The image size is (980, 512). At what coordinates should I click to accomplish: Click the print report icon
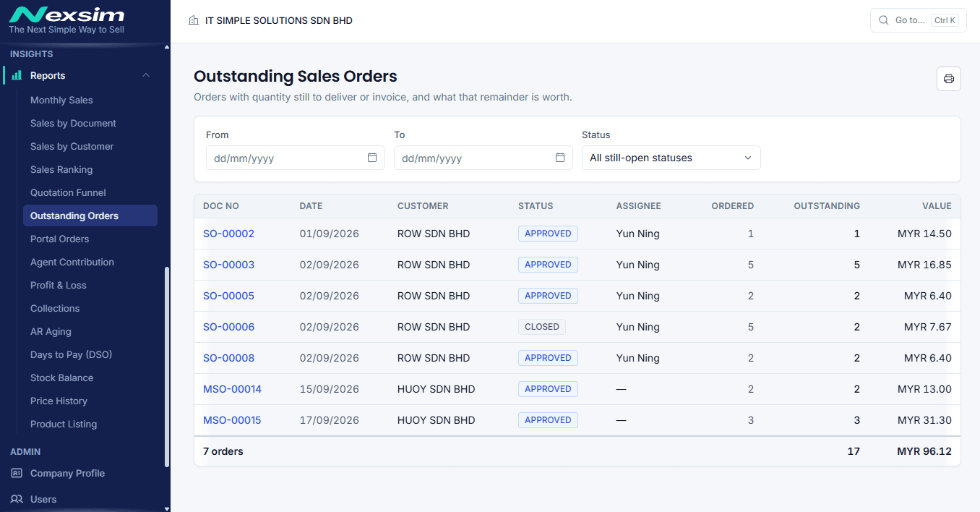point(949,79)
